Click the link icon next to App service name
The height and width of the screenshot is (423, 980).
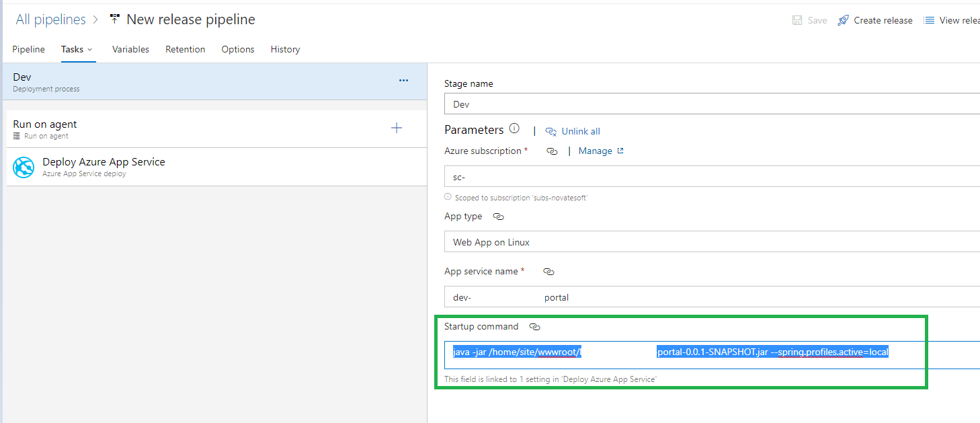pyautogui.click(x=548, y=272)
